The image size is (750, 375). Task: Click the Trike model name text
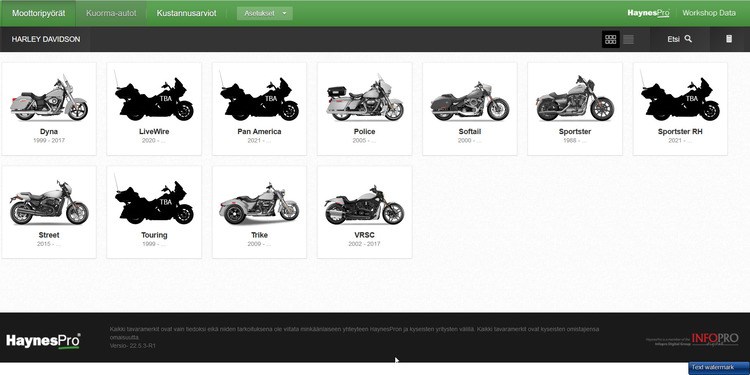click(x=259, y=235)
